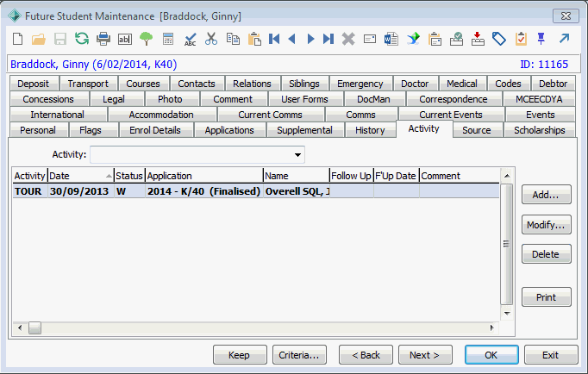
Task: Click the blue pushpin icon
Action: pyautogui.click(x=541, y=39)
